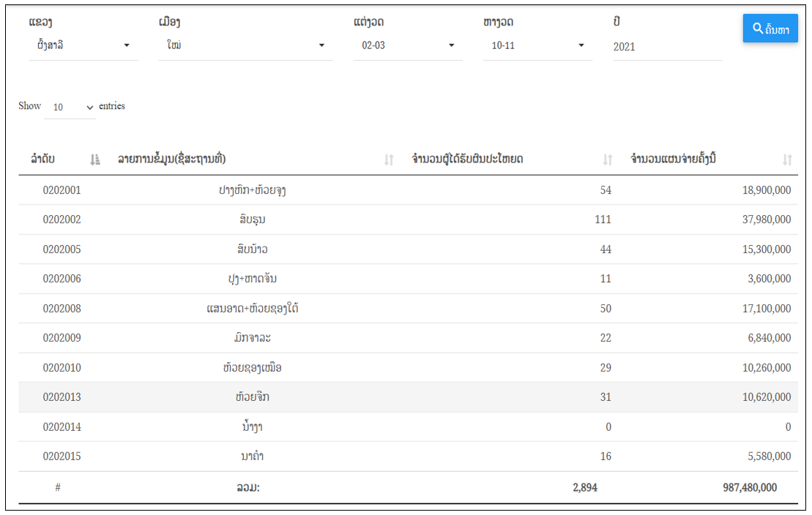Select row with code 0202002

[408, 219]
